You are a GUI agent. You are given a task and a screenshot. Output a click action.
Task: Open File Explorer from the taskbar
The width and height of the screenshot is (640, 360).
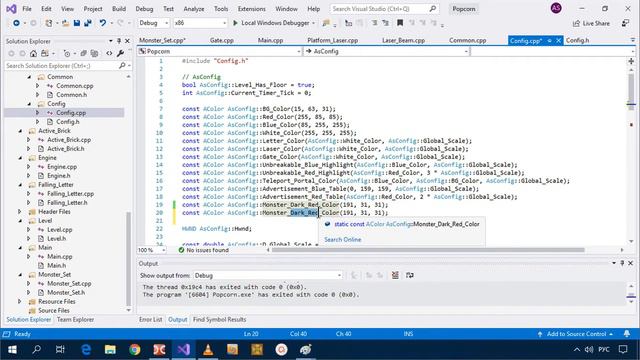pyautogui.click(x=110, y=350)
